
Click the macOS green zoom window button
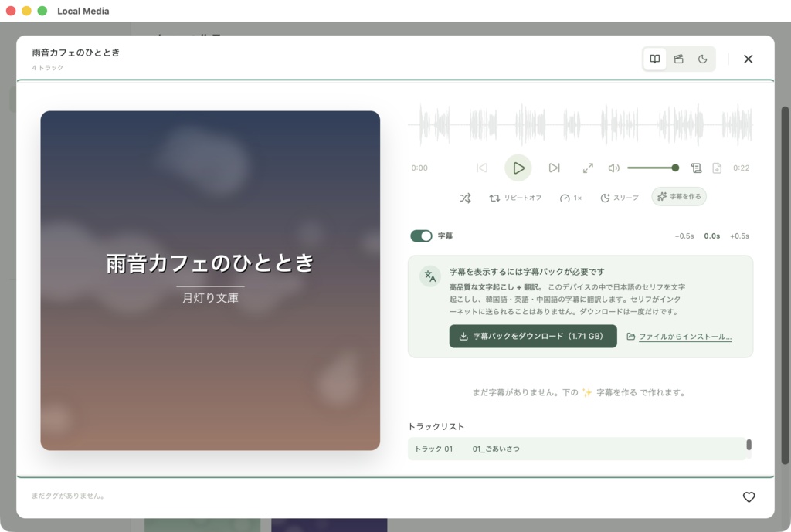[x=42, y=11]
